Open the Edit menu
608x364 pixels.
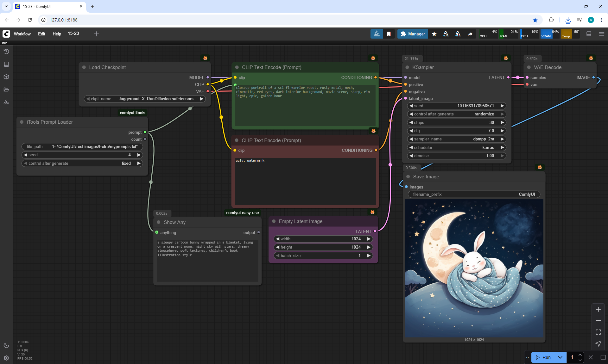point(41,34)
